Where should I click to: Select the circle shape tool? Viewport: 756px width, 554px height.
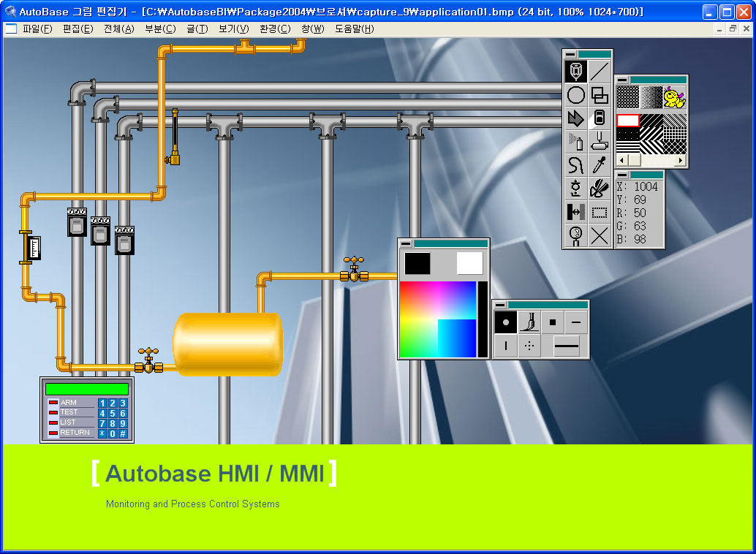point(576,95)
